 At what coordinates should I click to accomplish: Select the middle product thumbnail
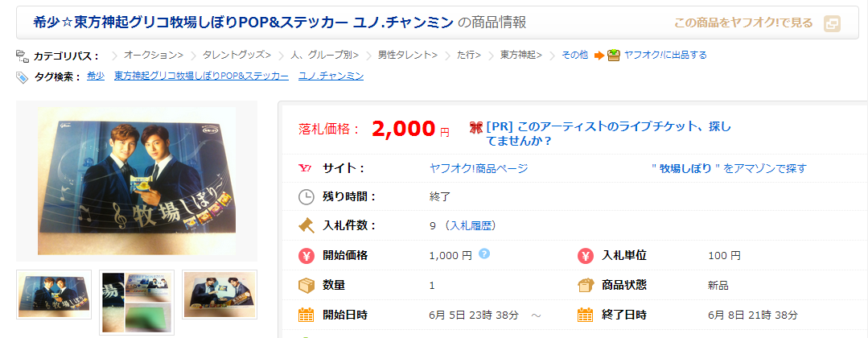point(136,300)
